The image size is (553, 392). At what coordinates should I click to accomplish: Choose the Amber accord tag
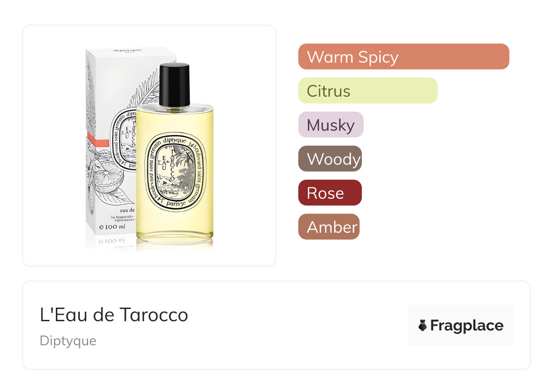(x=329, y=227)
